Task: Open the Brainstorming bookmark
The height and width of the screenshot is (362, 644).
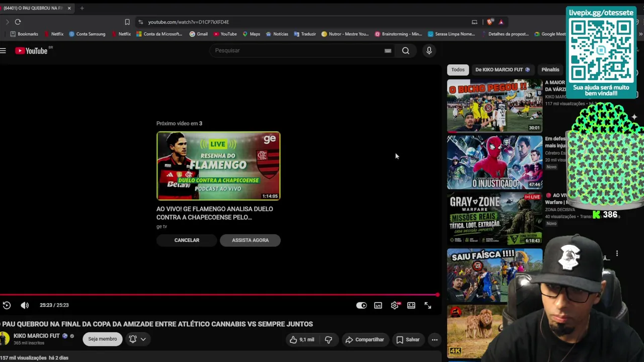Action: pyautogui.click(x=398, y=34)
